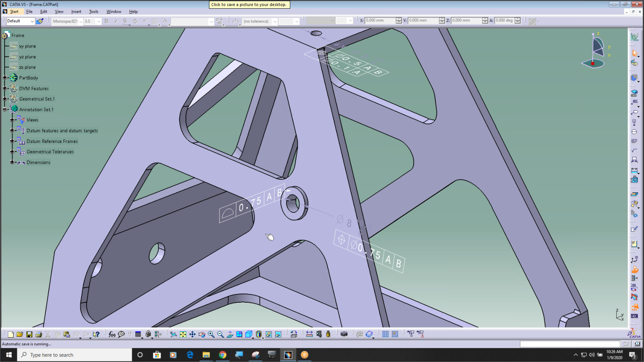Take a capture with the camera icon
This screenshot has width=644, height=362.
coord(344,334)
